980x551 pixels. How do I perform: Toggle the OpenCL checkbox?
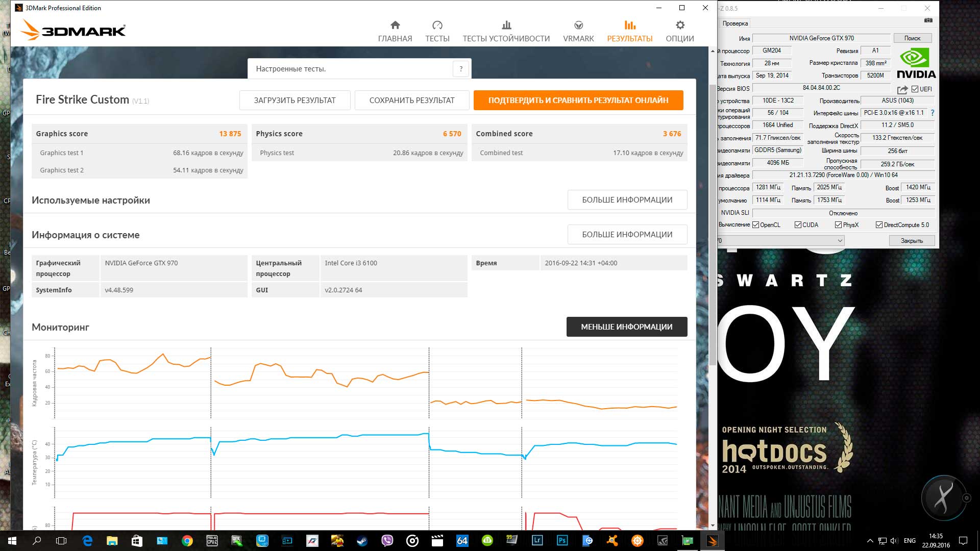pyautogui.click(x=755, y=225)
